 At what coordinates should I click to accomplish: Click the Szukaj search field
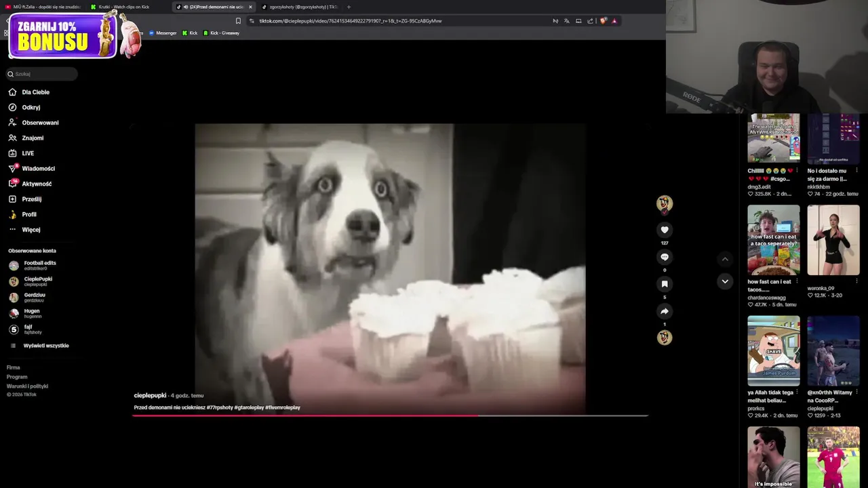coord(42,74)
